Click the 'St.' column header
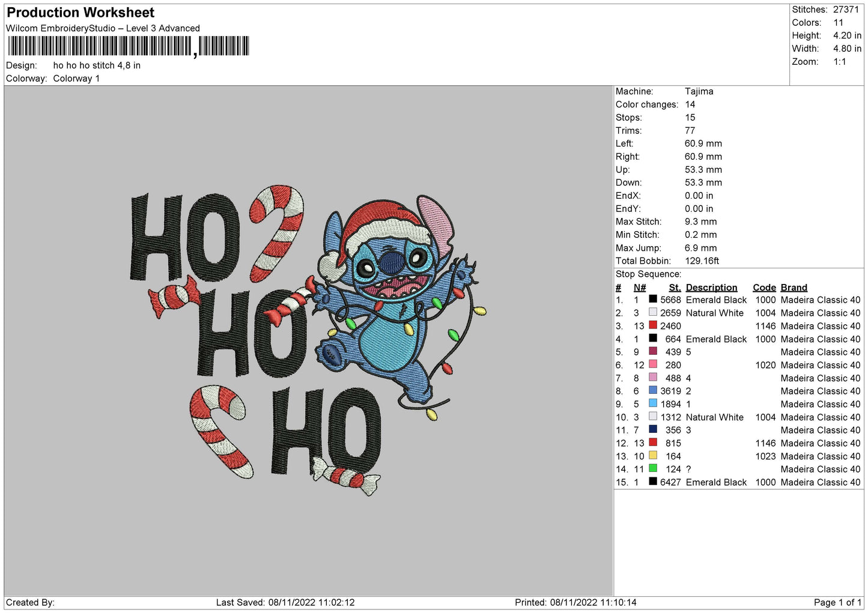Viewport: 868px width, 613px height. (x=675, y=288)
